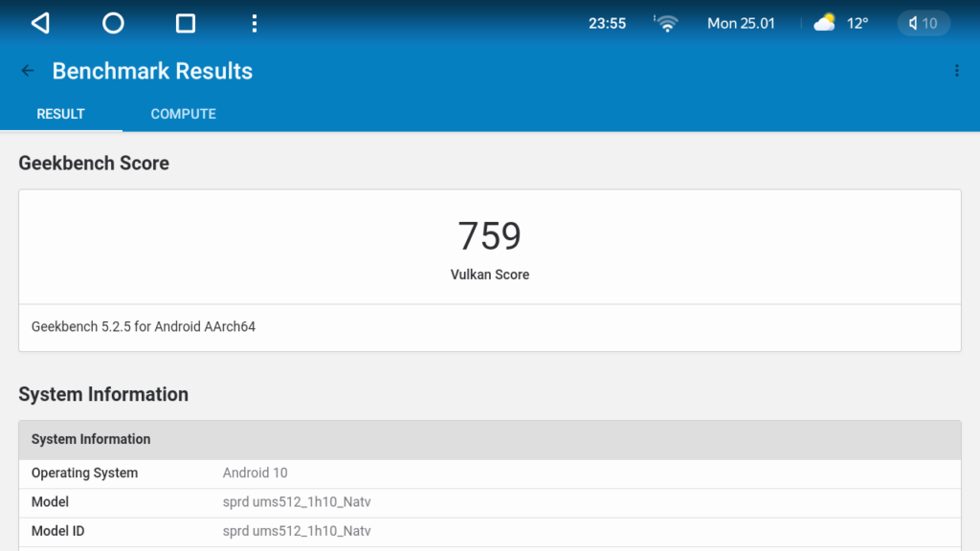
Task: Tap the date Mon 25.01
Action: 741,23
